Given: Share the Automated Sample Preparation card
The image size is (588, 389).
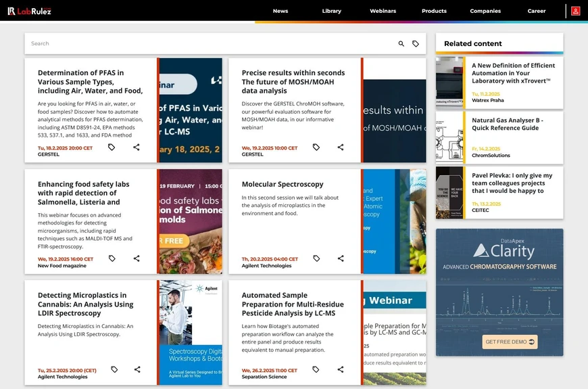Looking at the screenshot, I should pyautogui.click(x=341, y=369).
